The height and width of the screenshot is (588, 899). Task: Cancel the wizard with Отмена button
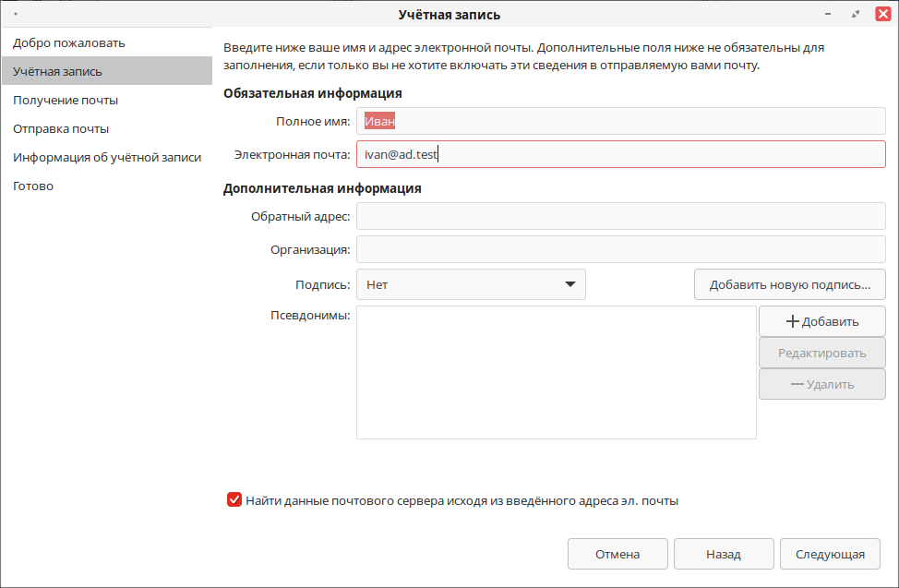617,554
